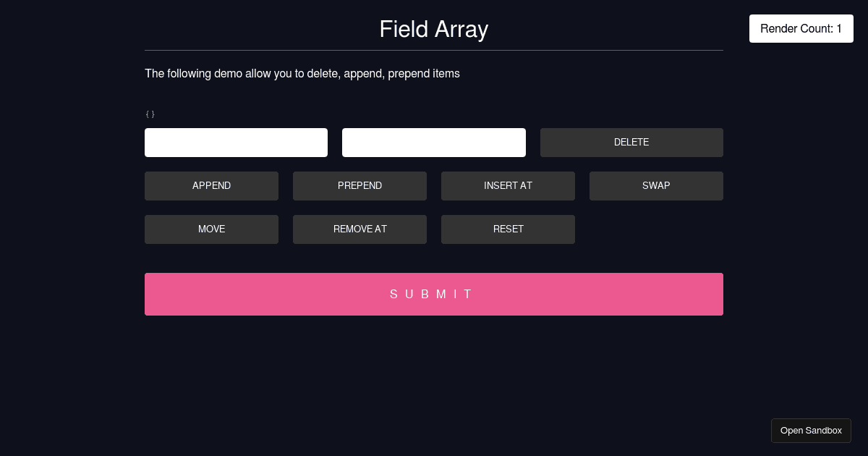
Task: Click the demo description sentence
Action: point(302,74)
